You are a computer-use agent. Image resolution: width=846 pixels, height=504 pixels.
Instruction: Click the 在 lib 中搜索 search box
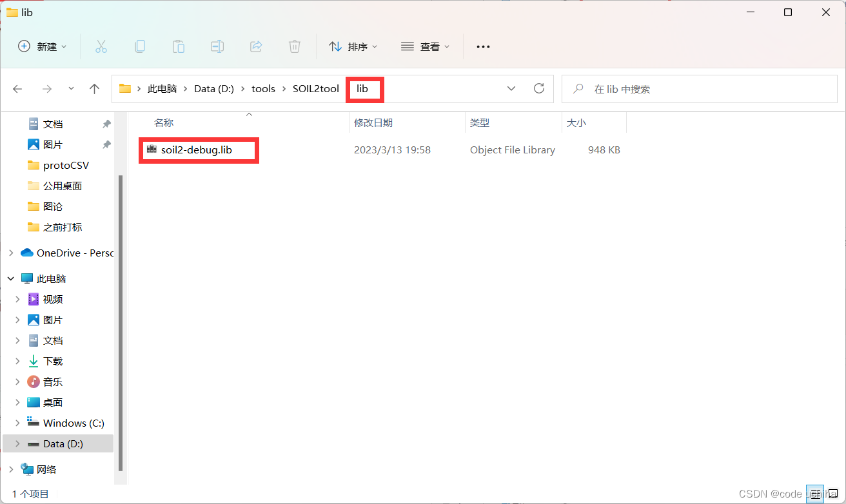point(698,89)
